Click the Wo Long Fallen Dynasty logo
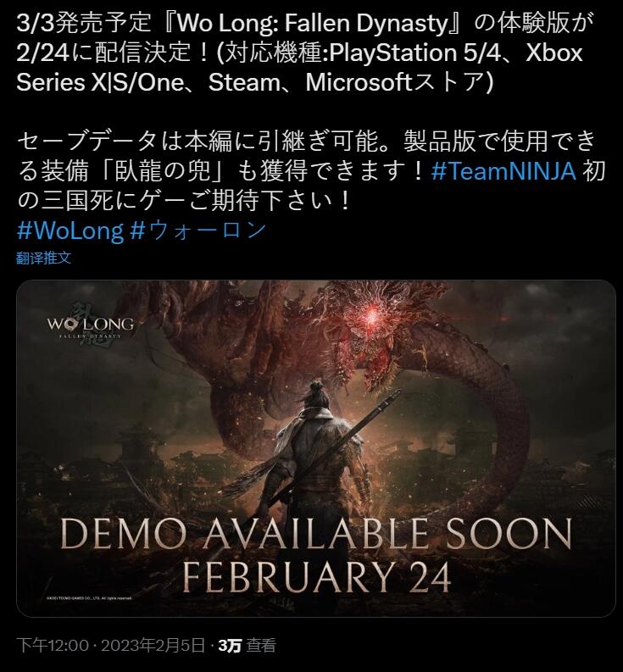 click(x=91, y=325)
